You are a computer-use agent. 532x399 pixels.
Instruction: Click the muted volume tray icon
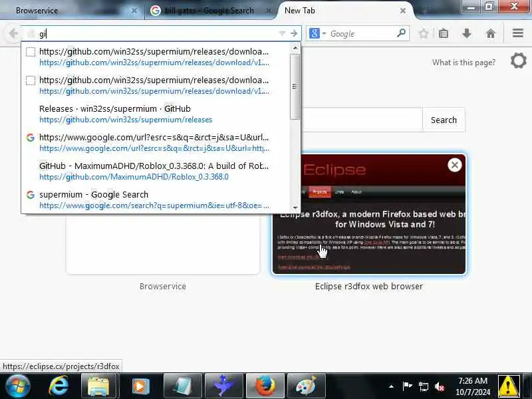point(440,386)
